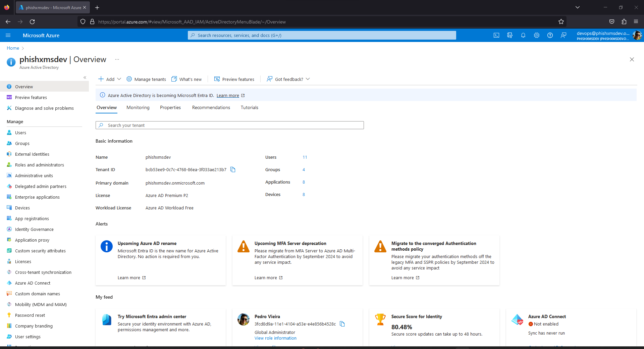
Task: Switch to the Properties tab
Action: [x=170, y=107]
